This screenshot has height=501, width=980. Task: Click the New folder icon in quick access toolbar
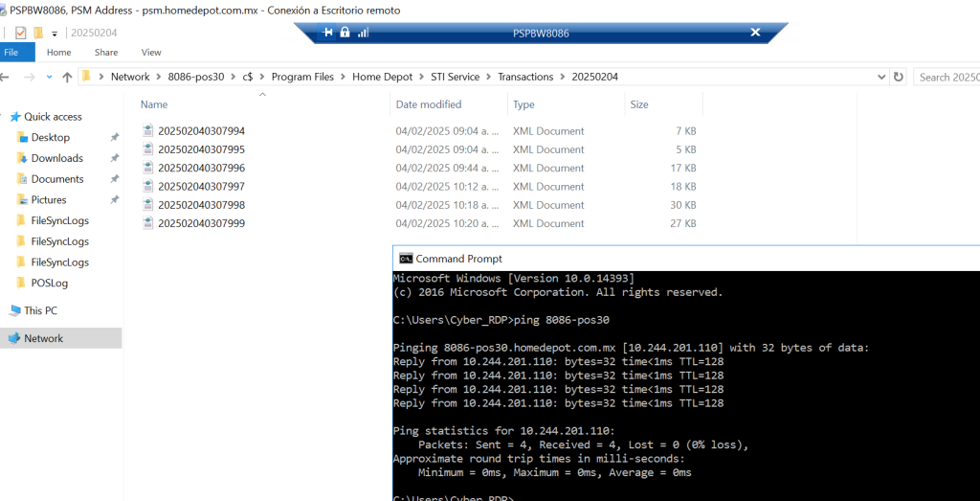38,33
